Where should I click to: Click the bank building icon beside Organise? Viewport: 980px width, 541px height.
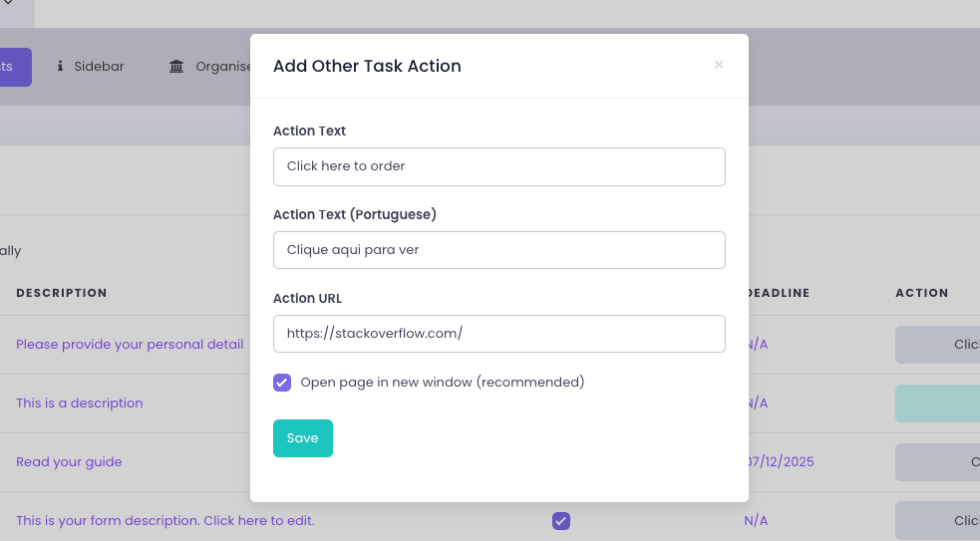pyautogui.click(x=176, y=67)
